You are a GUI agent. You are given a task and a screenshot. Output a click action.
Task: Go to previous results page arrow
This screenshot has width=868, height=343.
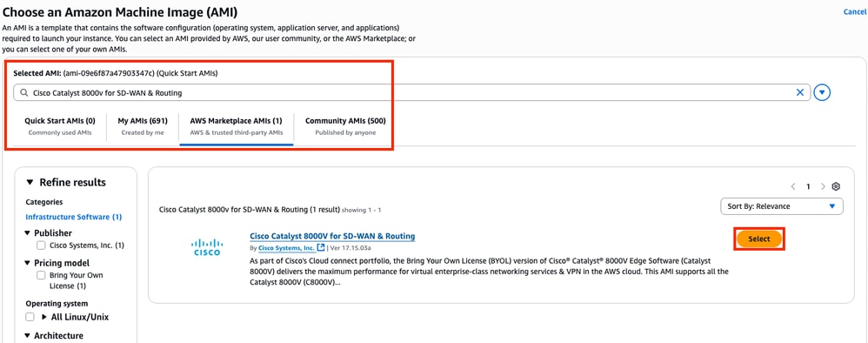793,186
